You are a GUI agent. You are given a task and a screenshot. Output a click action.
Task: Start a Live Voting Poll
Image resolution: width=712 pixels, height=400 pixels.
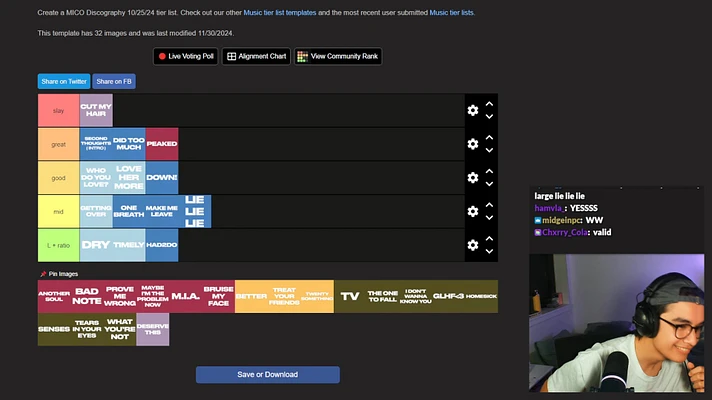[186, 56]
